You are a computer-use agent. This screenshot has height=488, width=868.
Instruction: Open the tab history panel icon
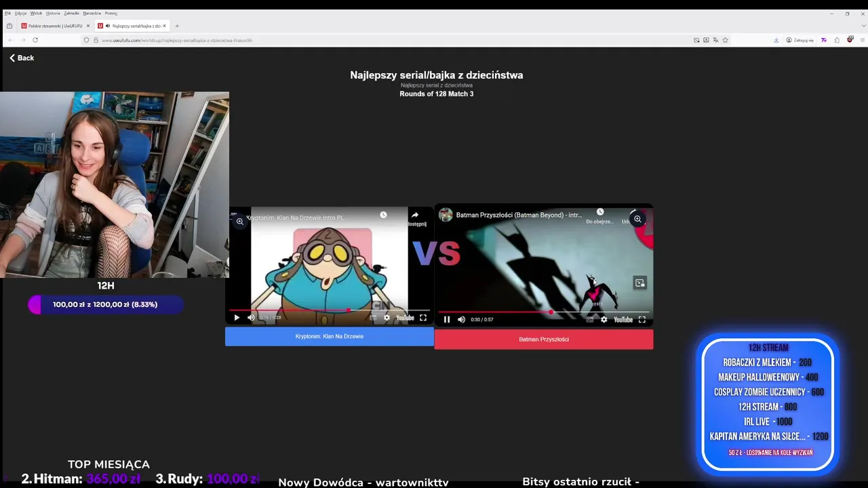tap(9, 26)
